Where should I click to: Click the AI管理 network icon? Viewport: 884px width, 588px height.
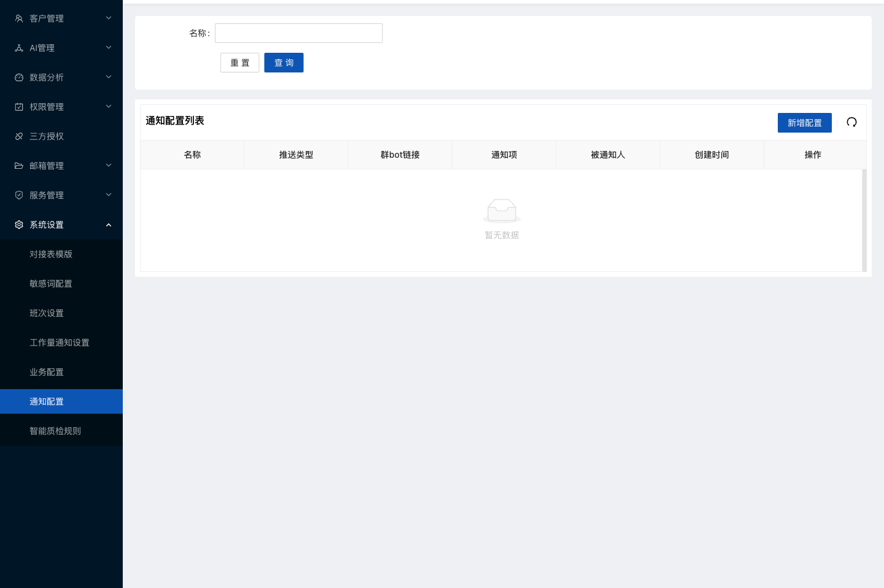(x=19, y=48)
